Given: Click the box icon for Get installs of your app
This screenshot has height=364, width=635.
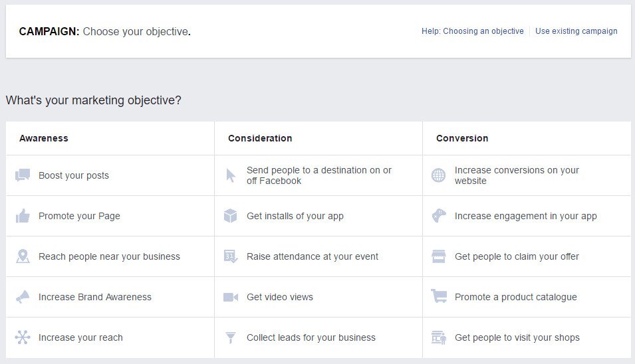Looking at the screenshot, I should tap(231, 216).
